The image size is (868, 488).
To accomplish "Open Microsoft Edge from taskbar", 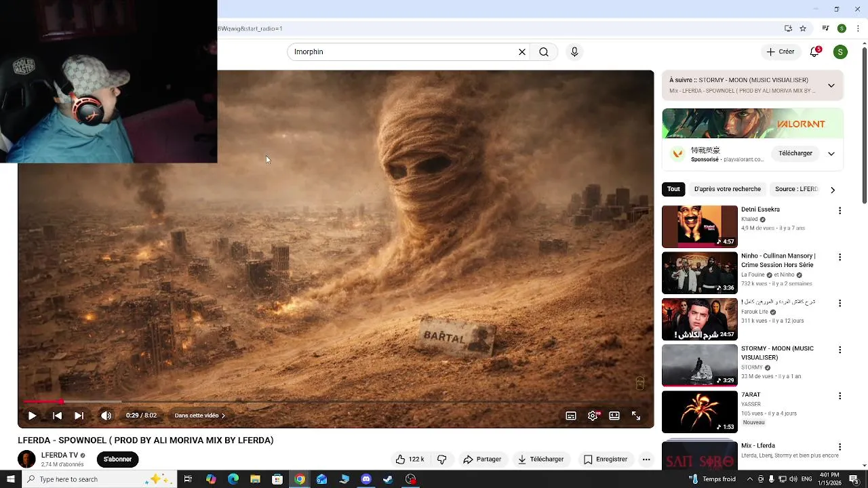I will click(x=233, y=479).
